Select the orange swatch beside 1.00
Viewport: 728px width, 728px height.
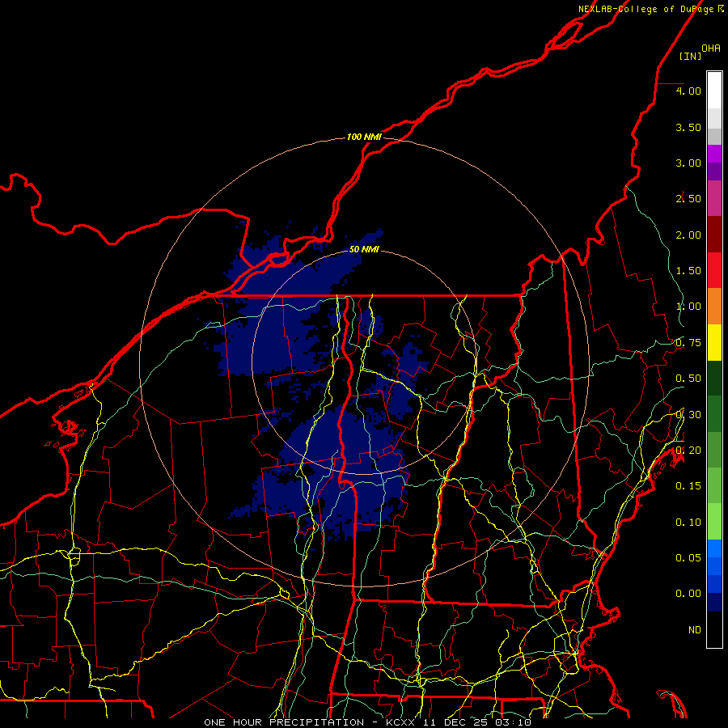tap(714, 307)
